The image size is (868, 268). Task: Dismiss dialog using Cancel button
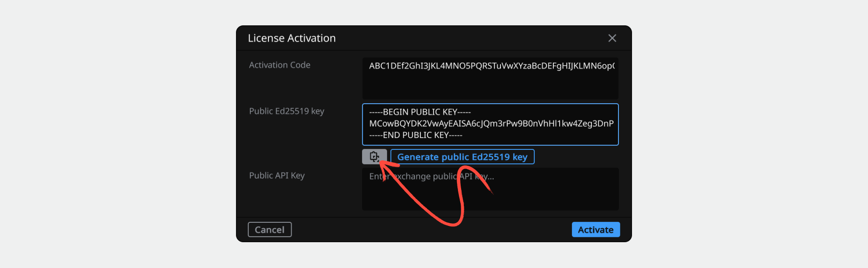(x=269, y=230)
